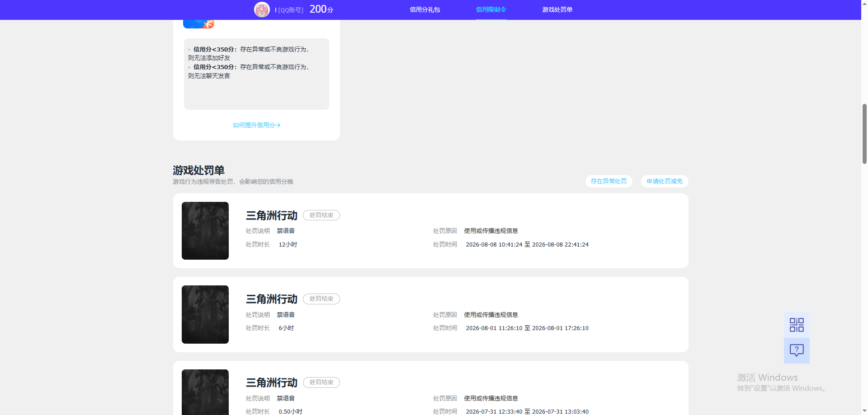
Task: Click the 存在异常处罚 button
Action: [609, 181]
